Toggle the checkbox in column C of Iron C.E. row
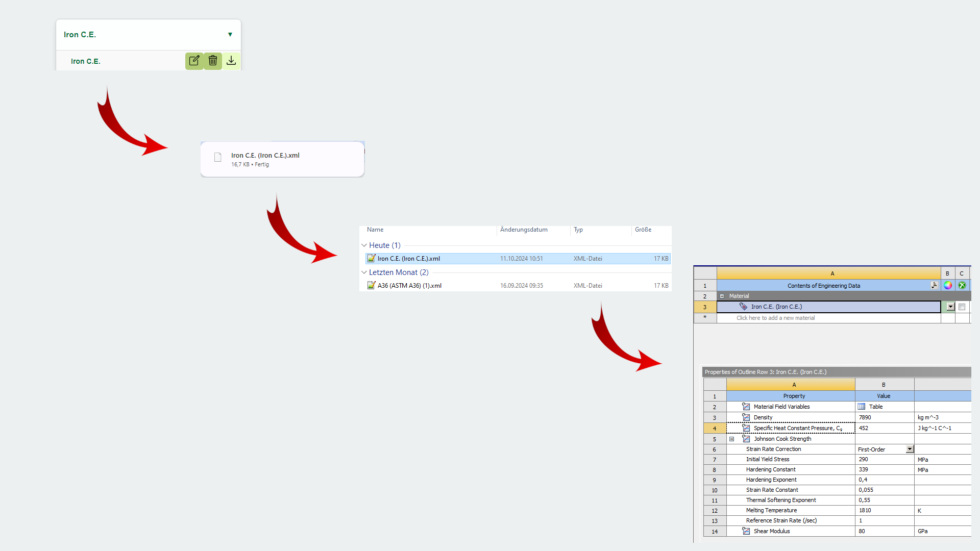Viewport: 980px width, 551px height. coord(962,307)
